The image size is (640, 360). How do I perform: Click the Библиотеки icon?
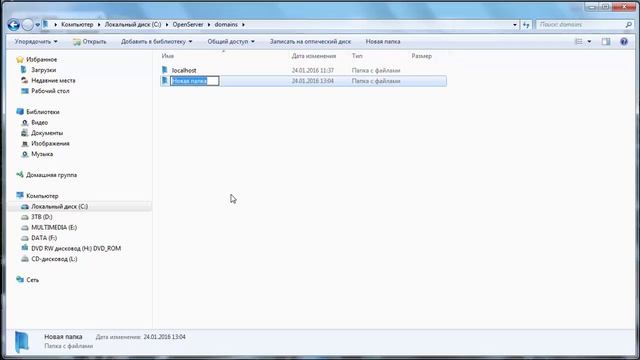(x=20, y=112)
